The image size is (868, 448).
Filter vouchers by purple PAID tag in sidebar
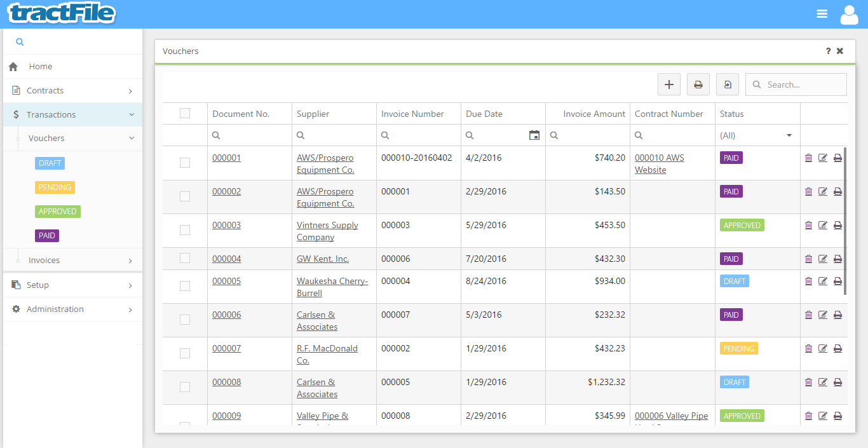(x=47, y=236)
